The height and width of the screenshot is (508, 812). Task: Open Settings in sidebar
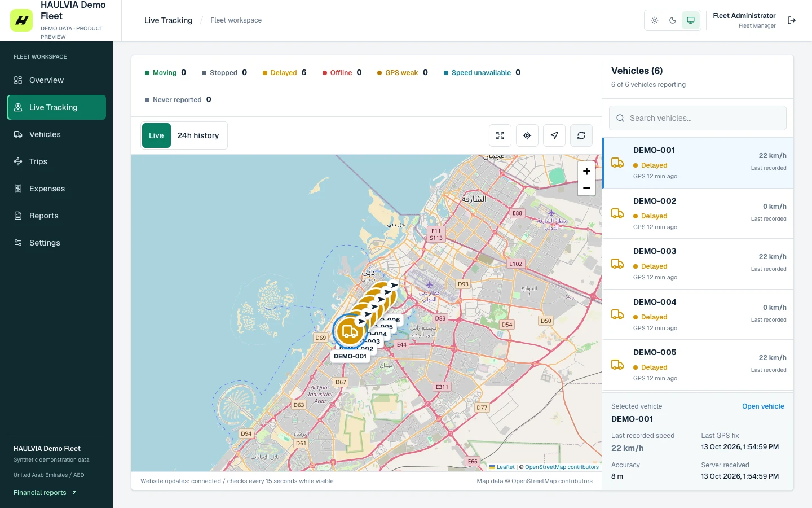click(56, 243)
